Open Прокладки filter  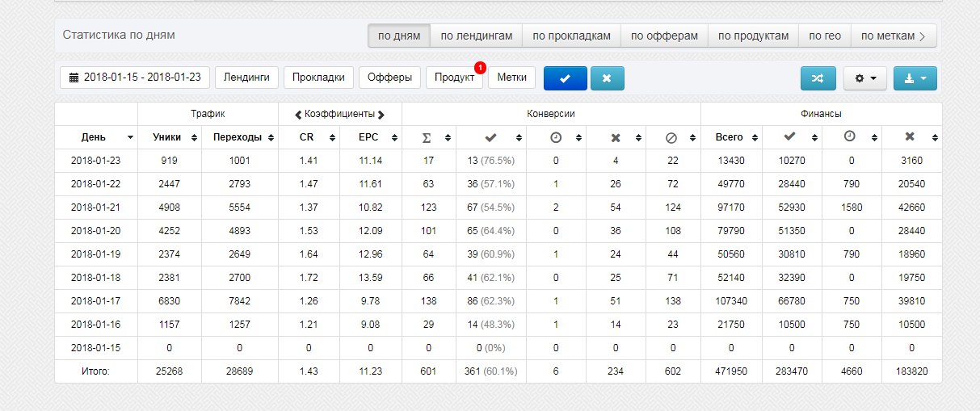(x=318, y=78)
